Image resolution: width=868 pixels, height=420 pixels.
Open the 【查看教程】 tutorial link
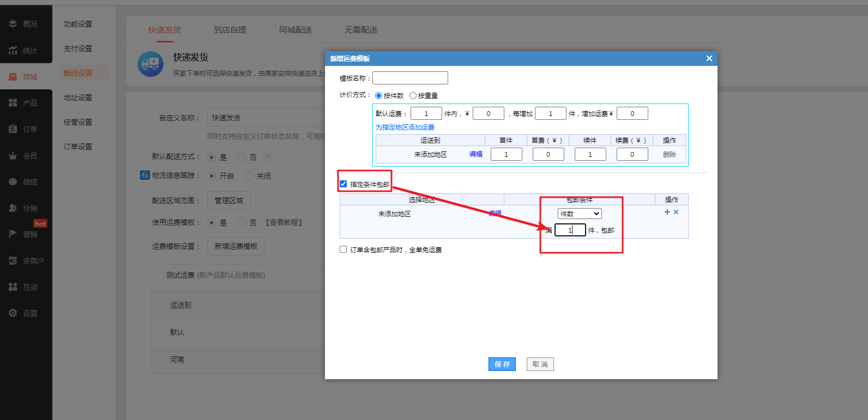click(284, 223)
